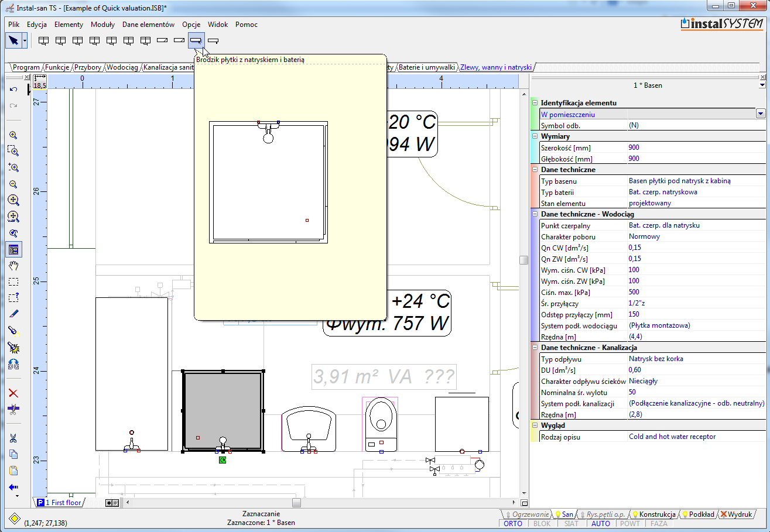Click the scissors Cut icon
This screenshot has width=770, height=532.
[13, 438]
